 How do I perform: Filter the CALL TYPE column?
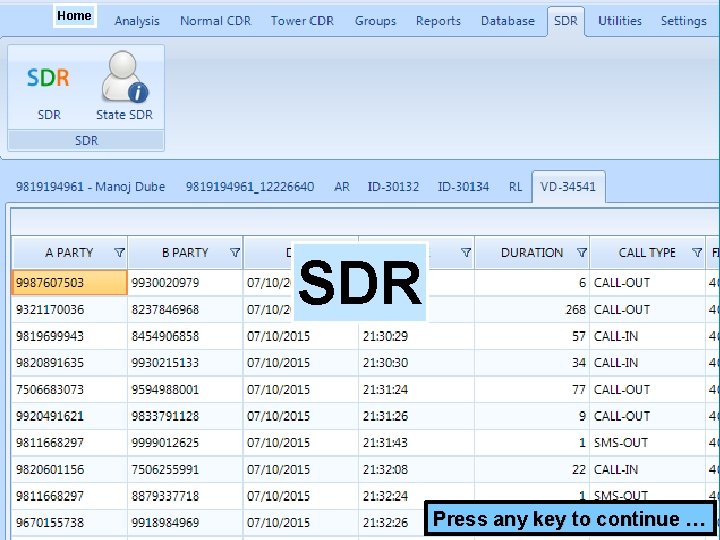coord(697,253)
